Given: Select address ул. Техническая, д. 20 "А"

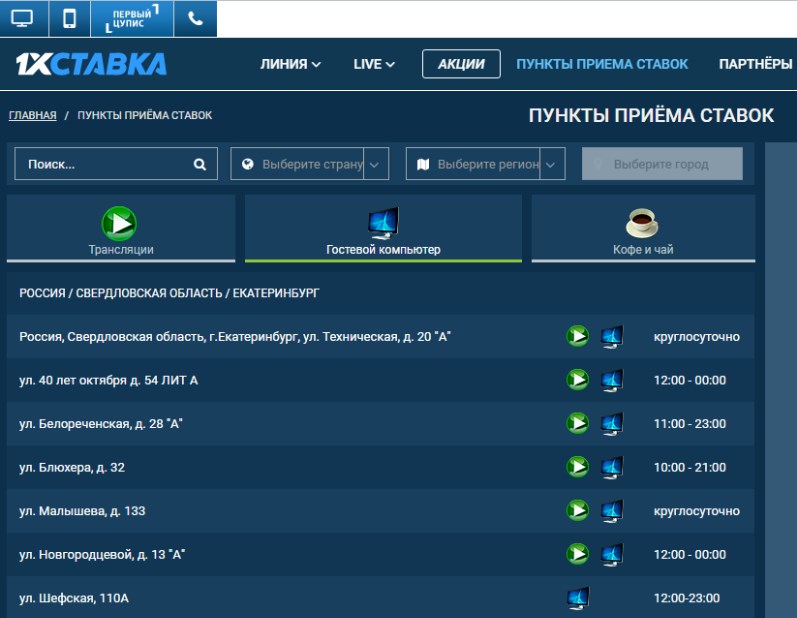Looking at the screenshot, I should point(235,336).
